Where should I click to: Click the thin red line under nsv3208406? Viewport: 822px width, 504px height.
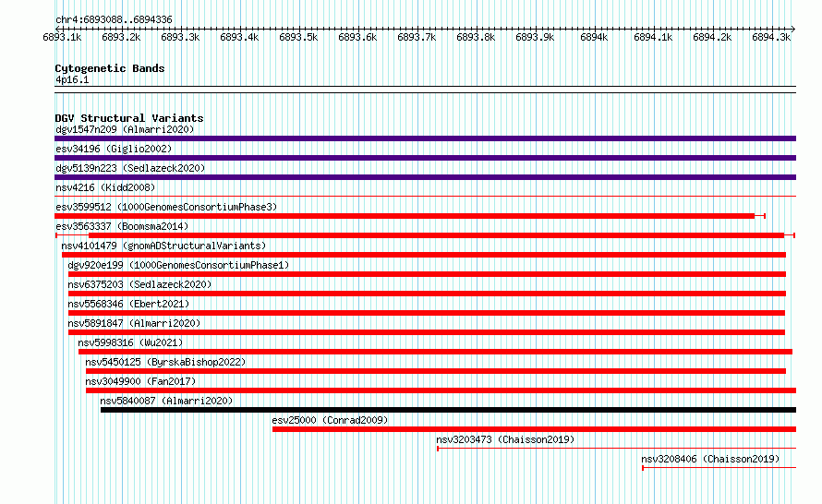pyautogui.click(x=719, y=468)
